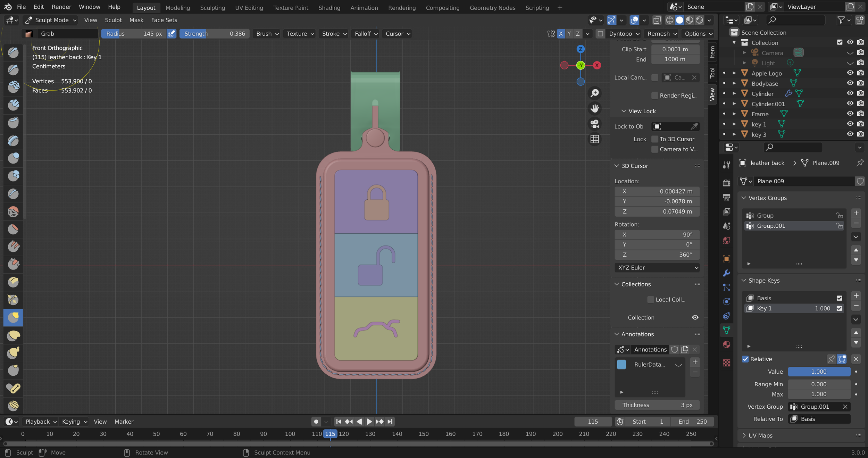Toggle camera view with camera icon

pos(595,124)
